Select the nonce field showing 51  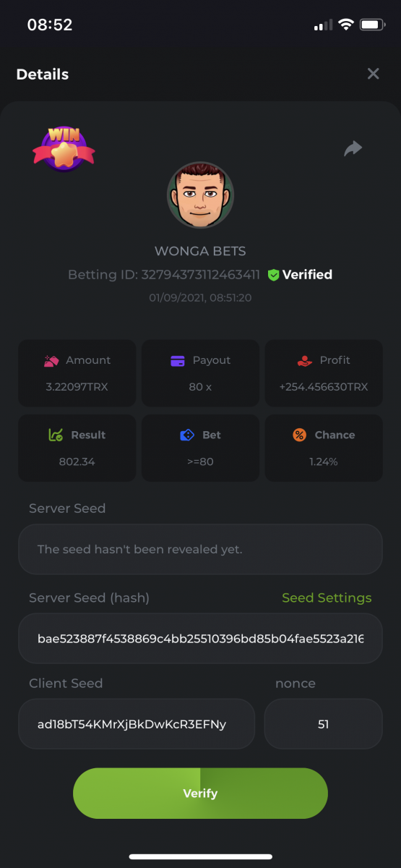(323, 723)
